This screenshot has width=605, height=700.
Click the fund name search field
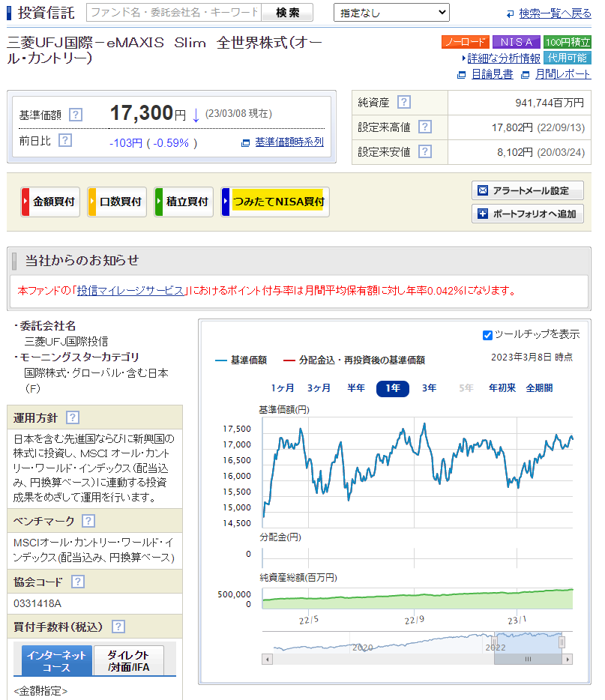point(174,13)
